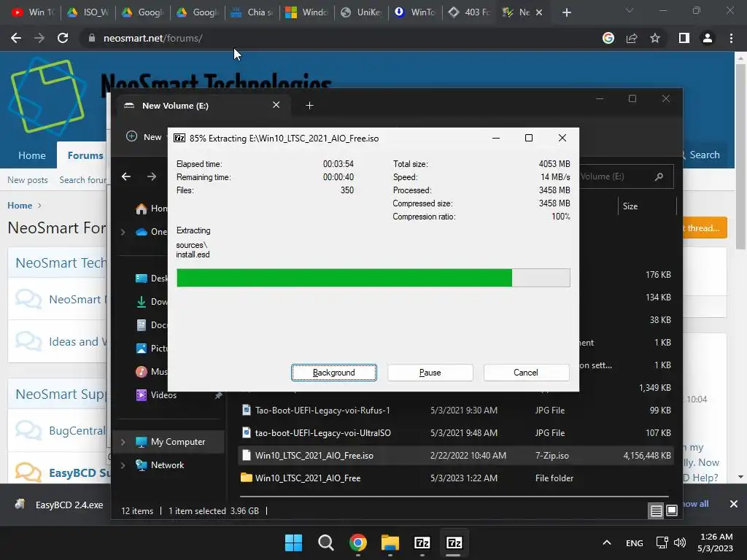Click NeoSmart logo
Viewport: 747px width, 560px height.
tap(47, 96)
